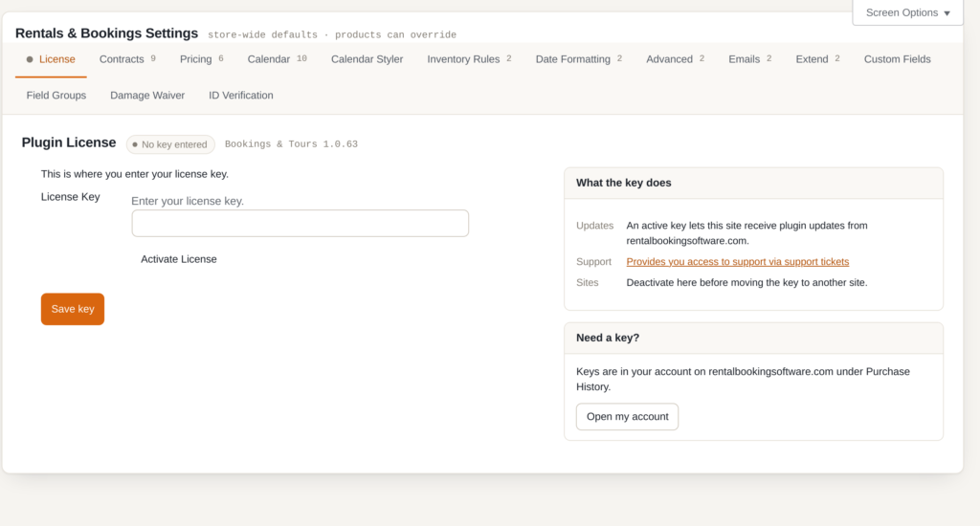Click the Activate License text

coord(179,259)
